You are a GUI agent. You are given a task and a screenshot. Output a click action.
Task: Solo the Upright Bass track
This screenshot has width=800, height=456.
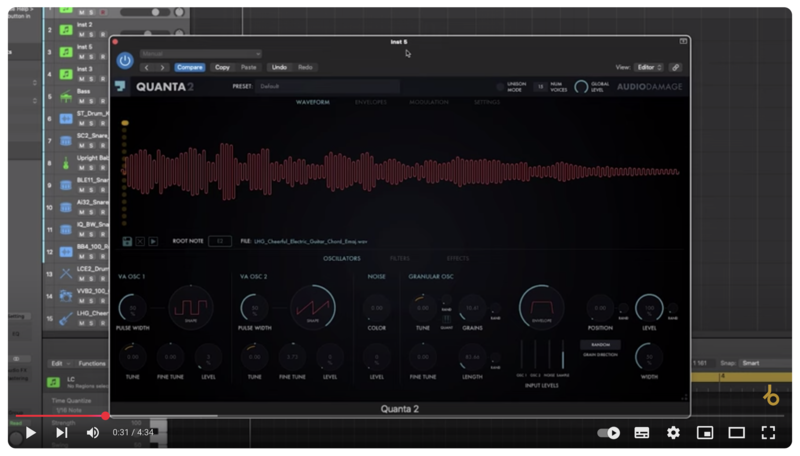click(92, 168)
